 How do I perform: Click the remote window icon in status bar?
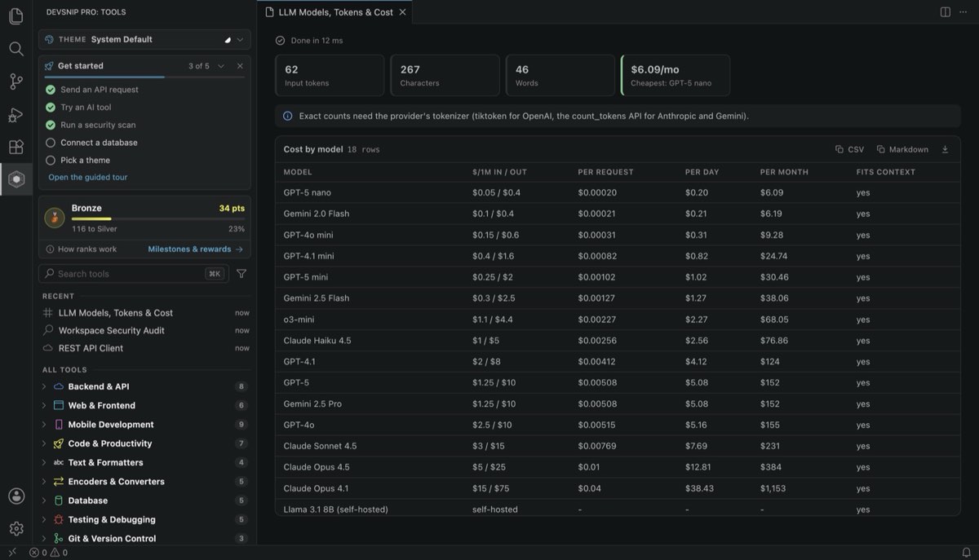point(11,553)
